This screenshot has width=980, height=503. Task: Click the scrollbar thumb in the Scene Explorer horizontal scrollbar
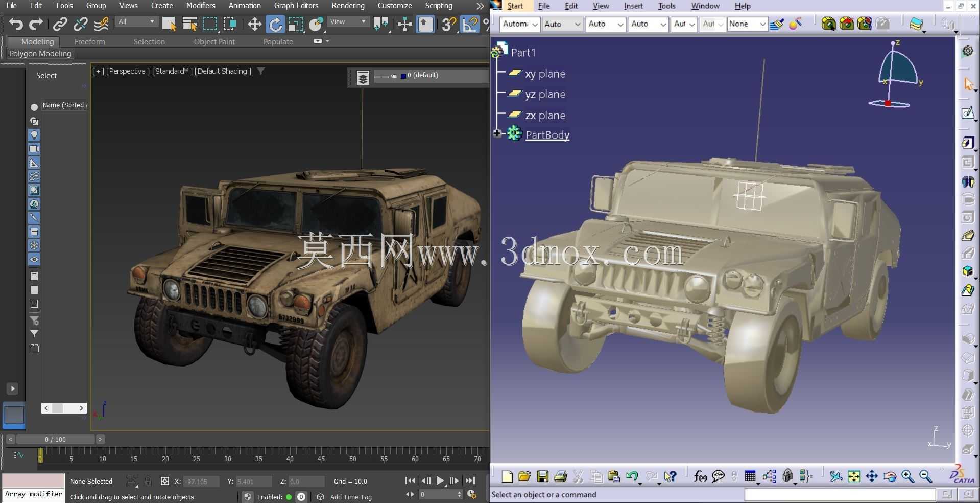(x=58, y=408)
